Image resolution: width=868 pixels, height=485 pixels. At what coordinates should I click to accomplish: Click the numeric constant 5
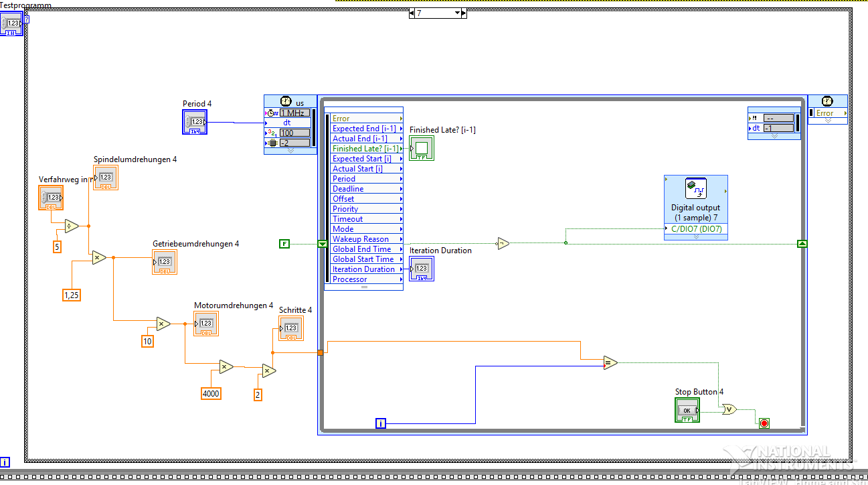coord(57,247)
